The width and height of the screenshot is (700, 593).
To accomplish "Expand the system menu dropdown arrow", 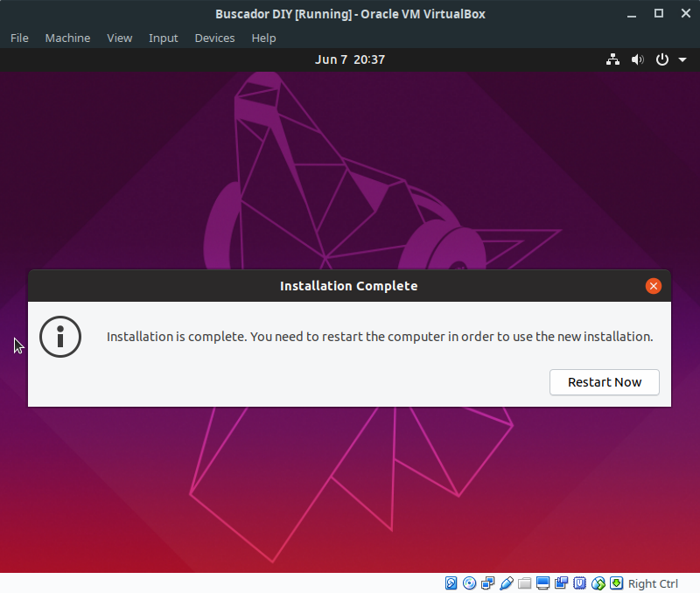I will 682,59.
